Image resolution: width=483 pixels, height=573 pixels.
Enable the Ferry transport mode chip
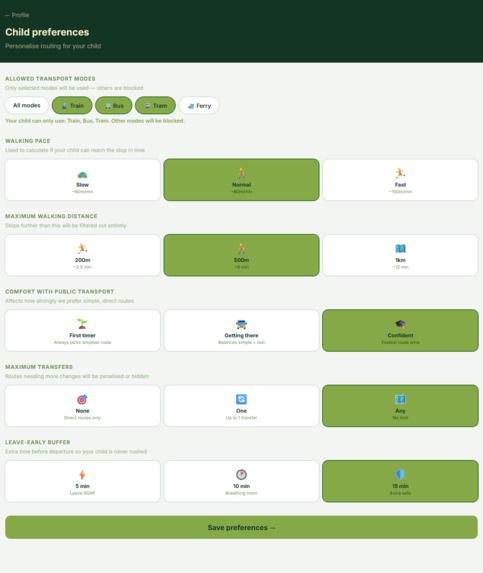tap(199, 105)
